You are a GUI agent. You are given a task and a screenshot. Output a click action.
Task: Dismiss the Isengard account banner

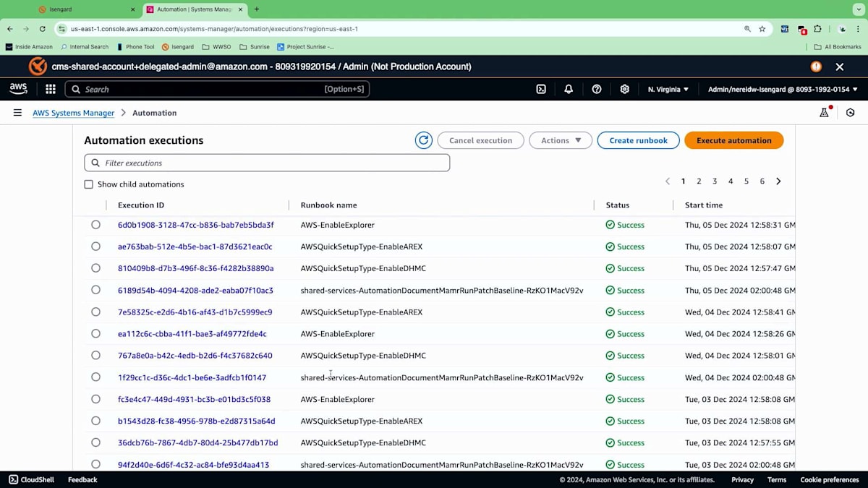click(x=840, y=67)
